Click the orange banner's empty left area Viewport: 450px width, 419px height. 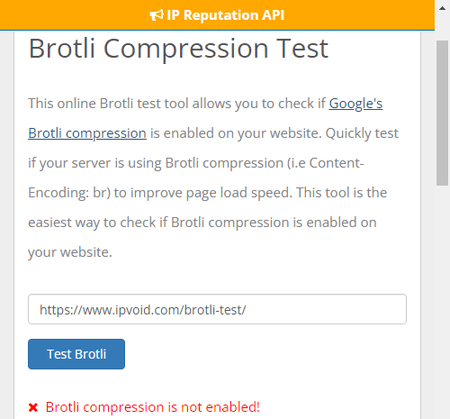[73, 15]
